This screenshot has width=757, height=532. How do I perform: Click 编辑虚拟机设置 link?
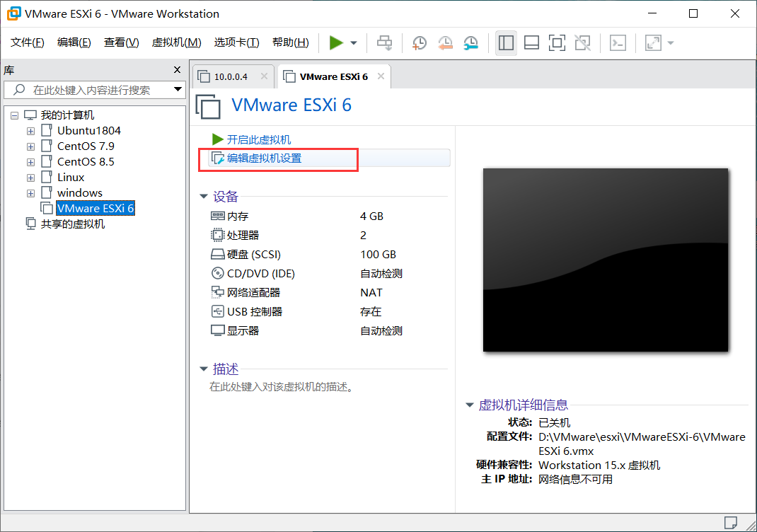(x=264, y=158)
